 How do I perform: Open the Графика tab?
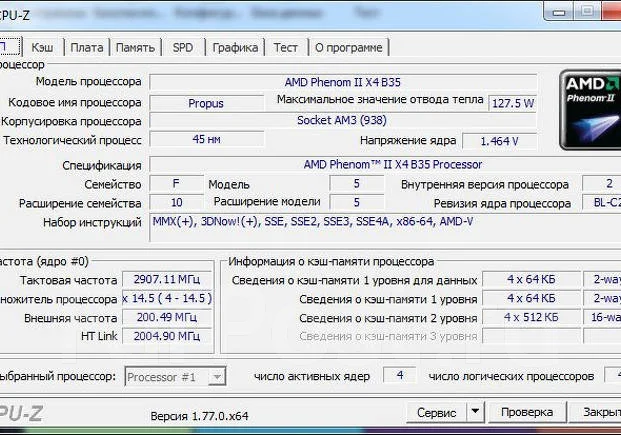[235, 48]
